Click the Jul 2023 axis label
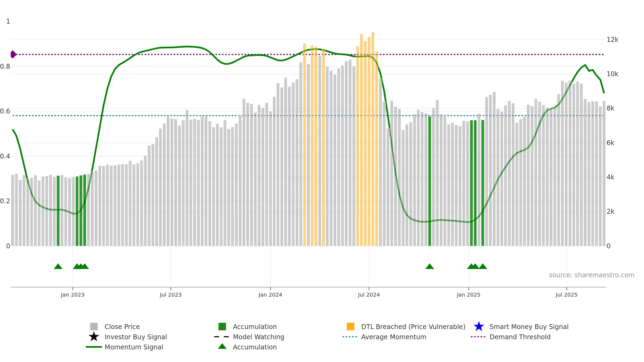This screenshot has height=362, width=644. [x=171, y=295]
